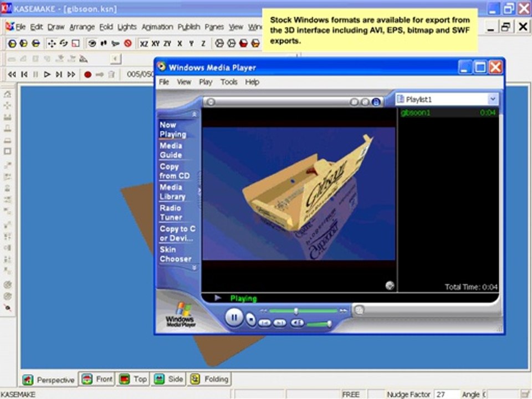This screenshot has height=399, width=532.
Task: Click the next track button in Media Player
Action: click(280, 323)
